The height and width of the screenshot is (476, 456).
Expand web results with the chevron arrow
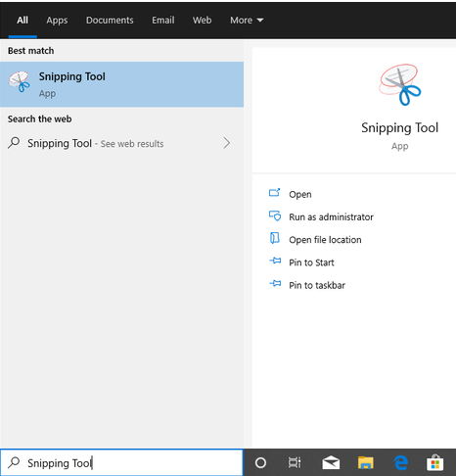(227, 143)
